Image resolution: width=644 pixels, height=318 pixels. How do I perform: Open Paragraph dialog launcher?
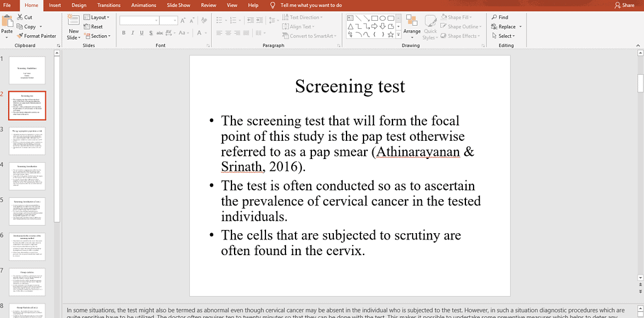point(339,45)
